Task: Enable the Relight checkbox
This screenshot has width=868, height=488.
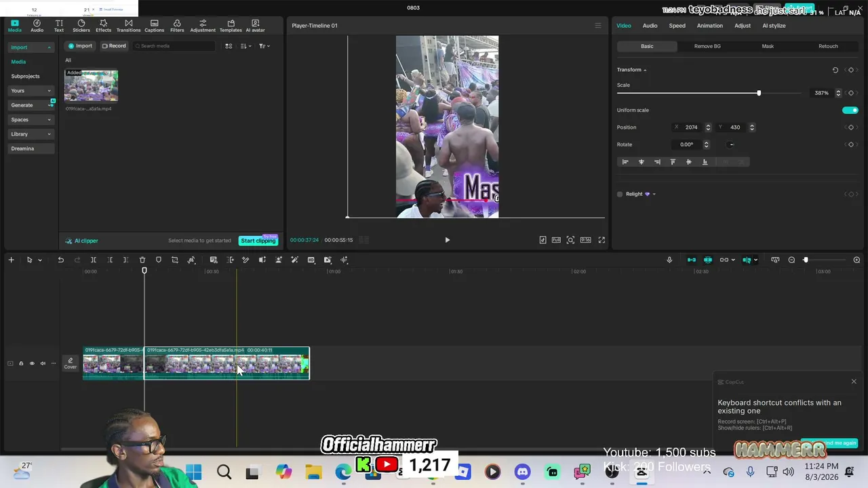Action: pos(620,194)
